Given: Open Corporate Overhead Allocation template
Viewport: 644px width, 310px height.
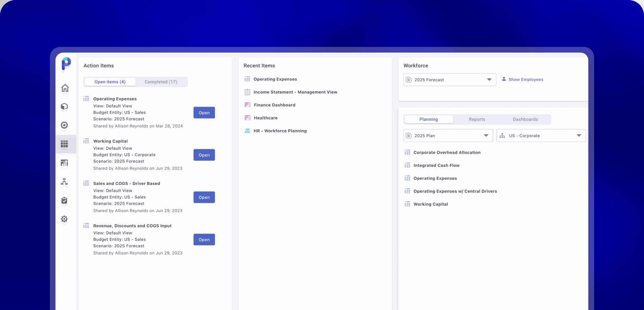Looking at the screenshot, I should (447, 152).
